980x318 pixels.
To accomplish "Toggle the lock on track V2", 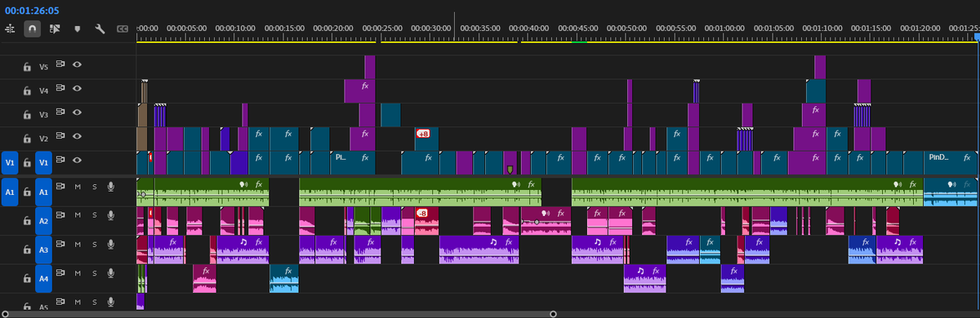I will (26, 138).
